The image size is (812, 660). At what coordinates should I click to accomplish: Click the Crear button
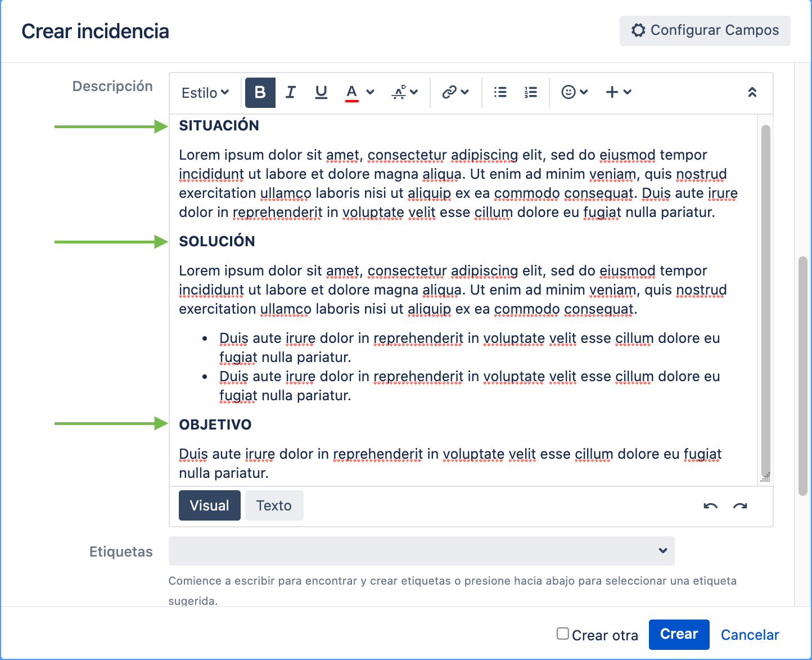click(x=679, y=634)
